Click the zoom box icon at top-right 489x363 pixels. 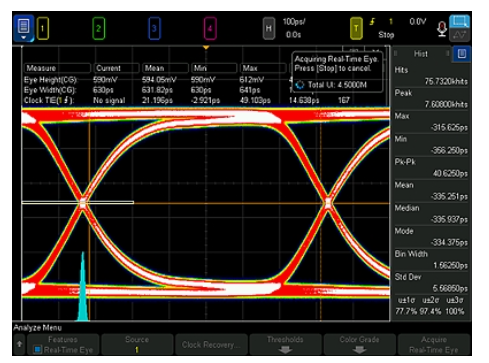pos(459,22)
